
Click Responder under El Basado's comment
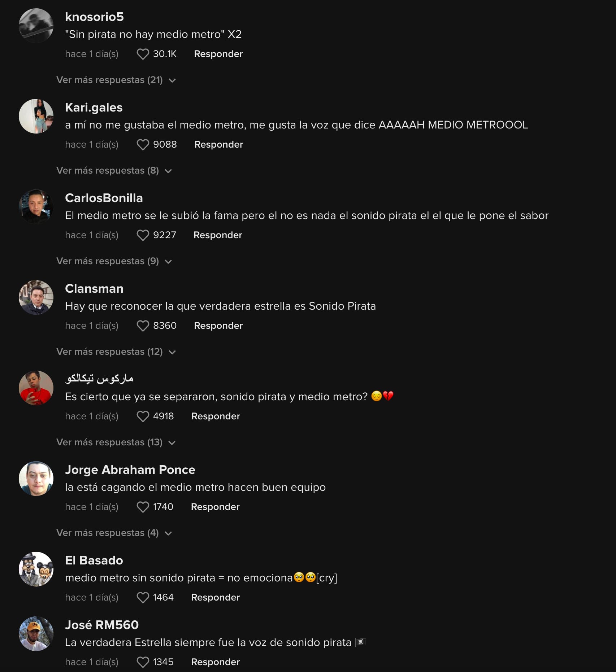coord(215,598)
